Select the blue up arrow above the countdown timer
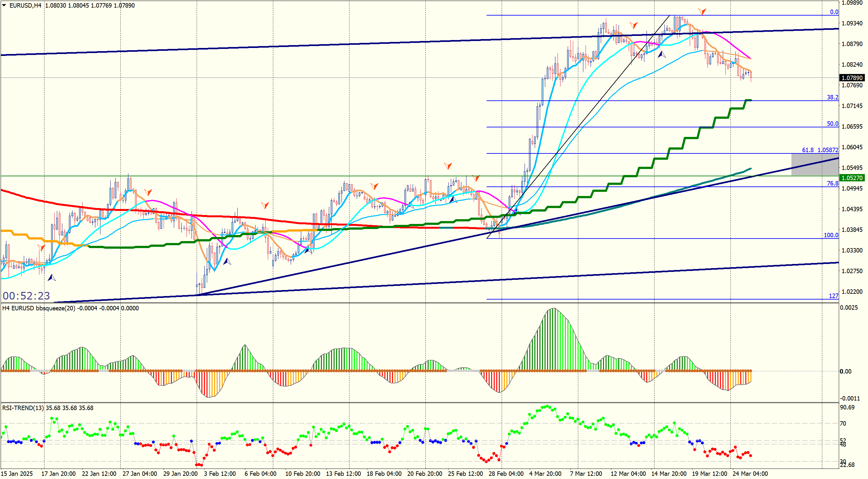Viewport: 868px width, 479px height. 51,278
